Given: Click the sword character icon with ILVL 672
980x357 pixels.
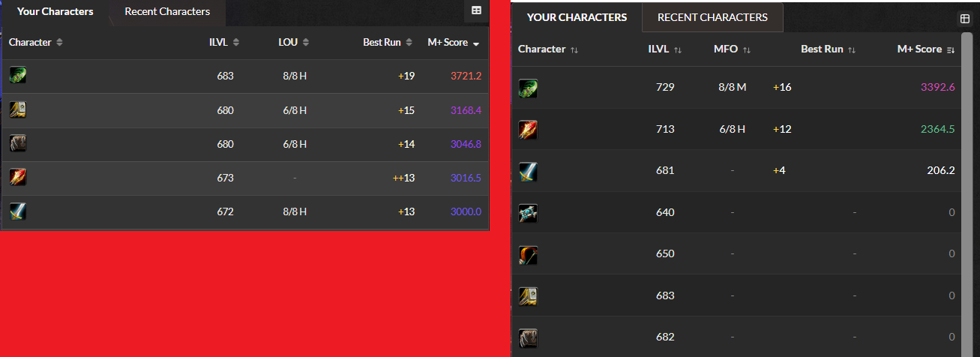Looking at the screenshot, I should point(18,211).
